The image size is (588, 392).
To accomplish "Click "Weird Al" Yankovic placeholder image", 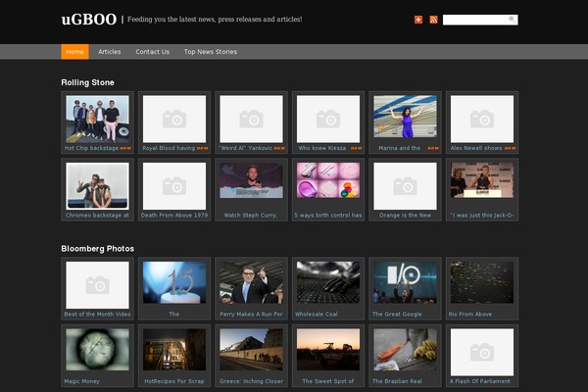I will click(x=251, y=119).
